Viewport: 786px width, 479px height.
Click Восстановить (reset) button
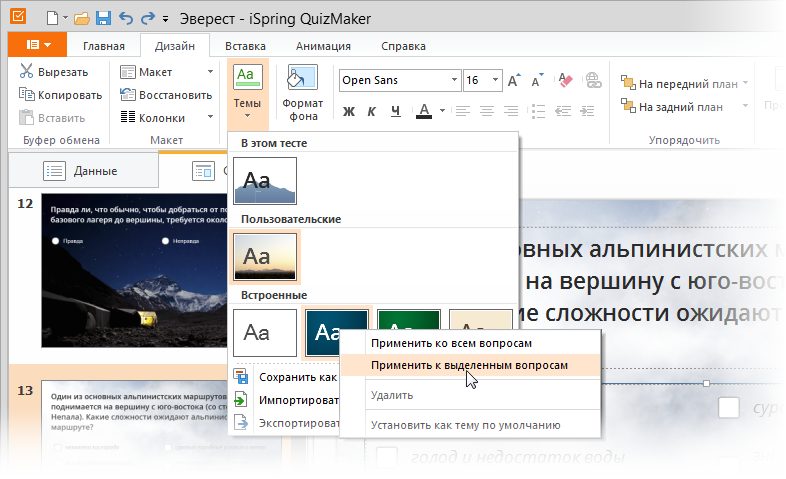click(166, 95)
